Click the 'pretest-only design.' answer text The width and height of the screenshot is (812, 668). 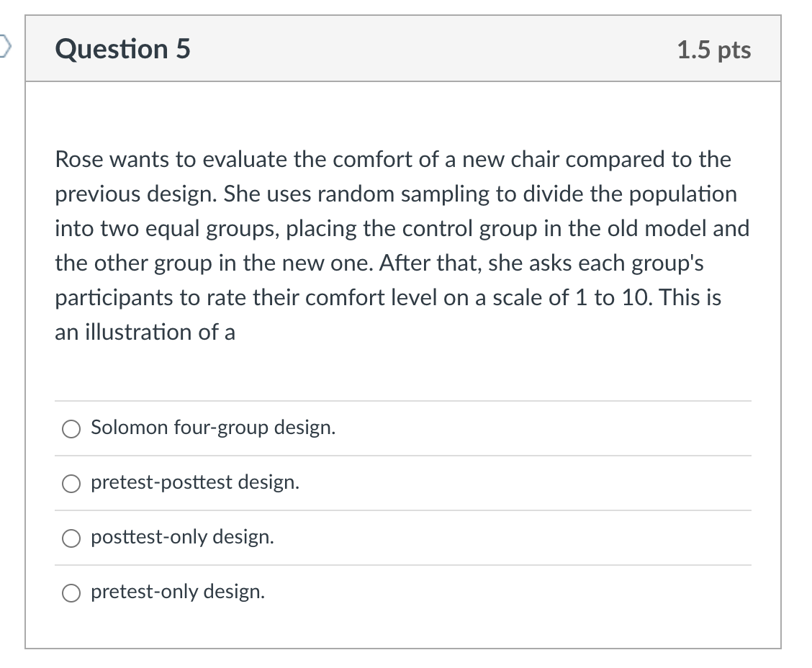178,592
